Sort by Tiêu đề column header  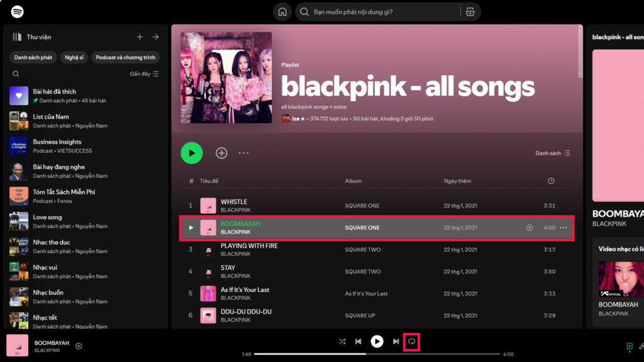pos(209,181)
